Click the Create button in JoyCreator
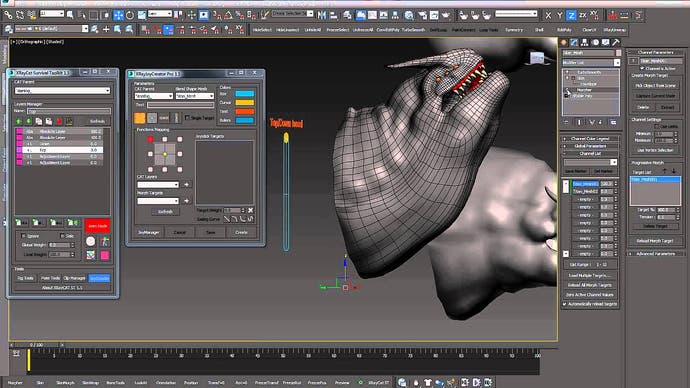690x388 pixels. click(x=241, y=232)
